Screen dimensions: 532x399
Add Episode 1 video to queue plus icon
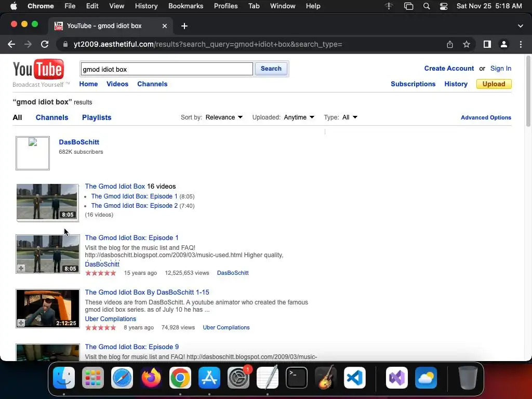pos(21,269)
